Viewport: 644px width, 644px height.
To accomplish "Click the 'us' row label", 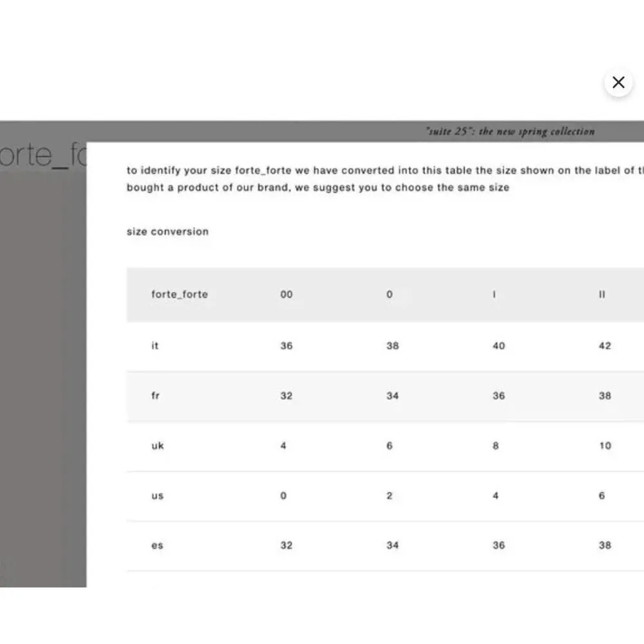I will tap(158, 496).
